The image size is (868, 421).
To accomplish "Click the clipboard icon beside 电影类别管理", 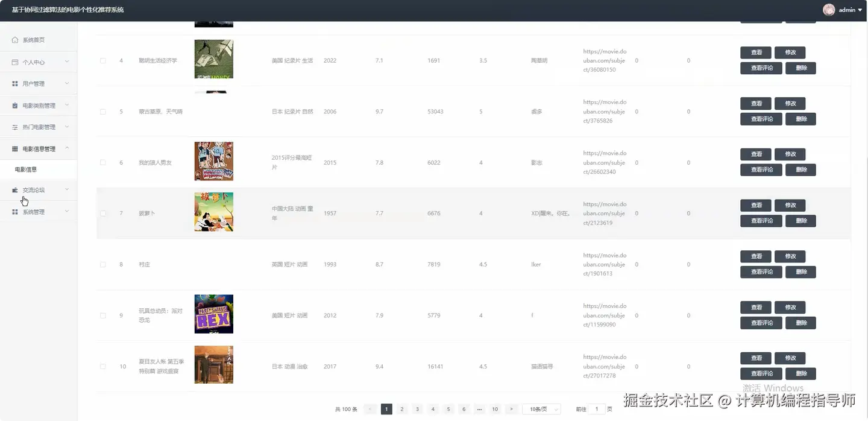I will [x=15, y=106].
